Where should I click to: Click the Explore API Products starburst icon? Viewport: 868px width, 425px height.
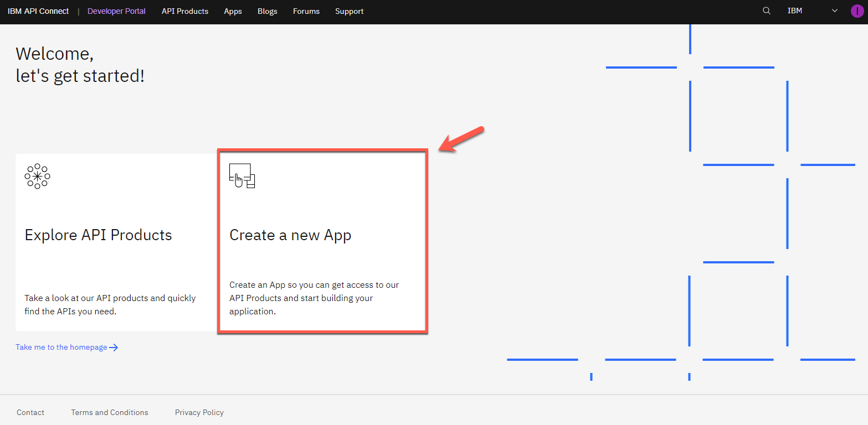point(37,177)
